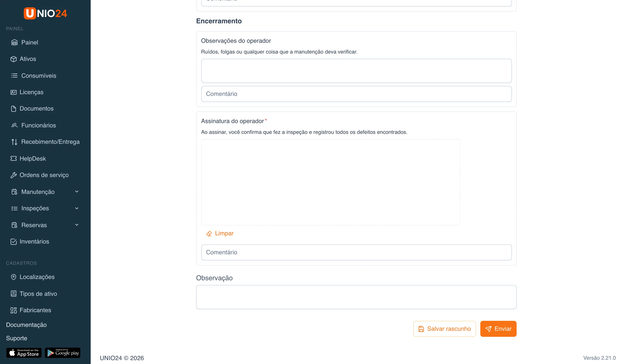The image size is (622, 364).
Task: Click the Funcionários people icon
Action: pos(14,125)
